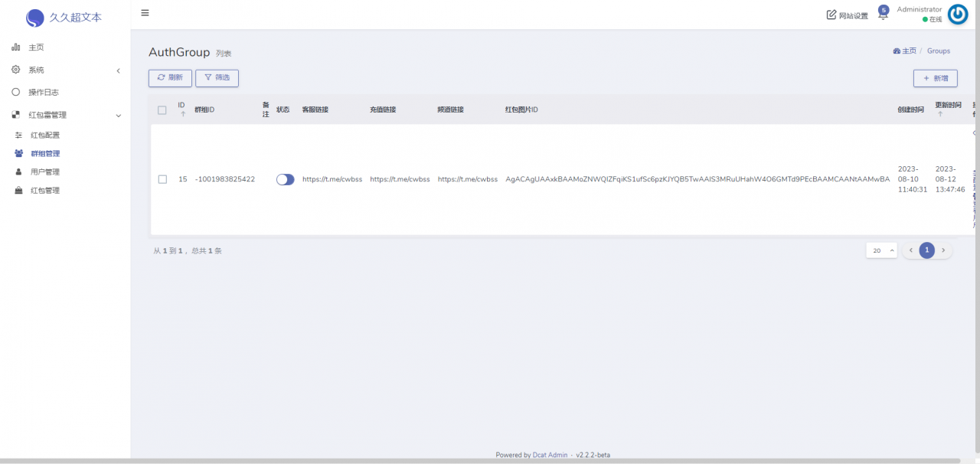Click the 刷新 refresh button
Viewport: 980px width, 464px height.
click(x=170, y=77)
